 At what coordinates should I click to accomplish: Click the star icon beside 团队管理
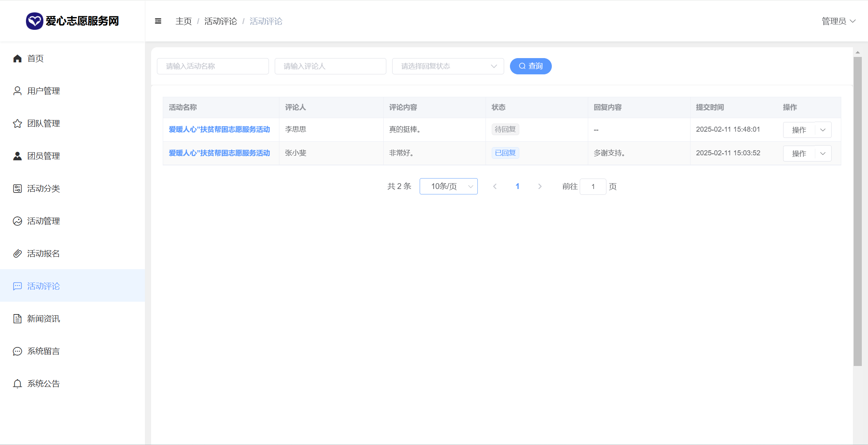point(17,124)
